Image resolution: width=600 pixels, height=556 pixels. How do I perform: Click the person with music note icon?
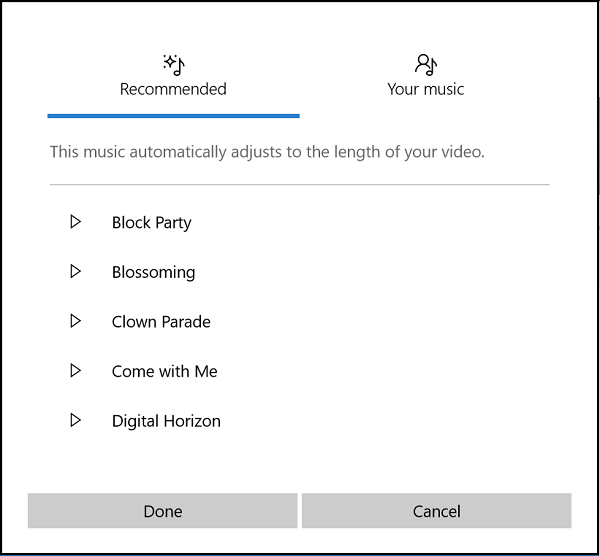(426, 65)
